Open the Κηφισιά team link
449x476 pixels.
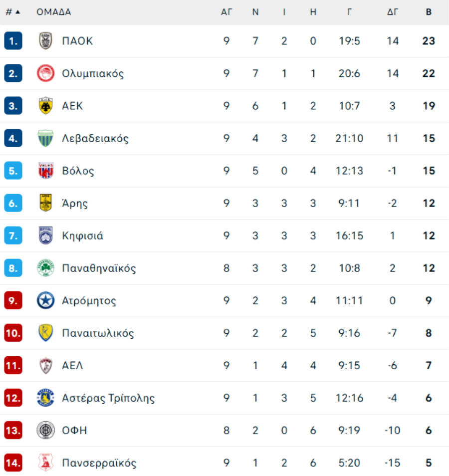click(x=83, y=236)
